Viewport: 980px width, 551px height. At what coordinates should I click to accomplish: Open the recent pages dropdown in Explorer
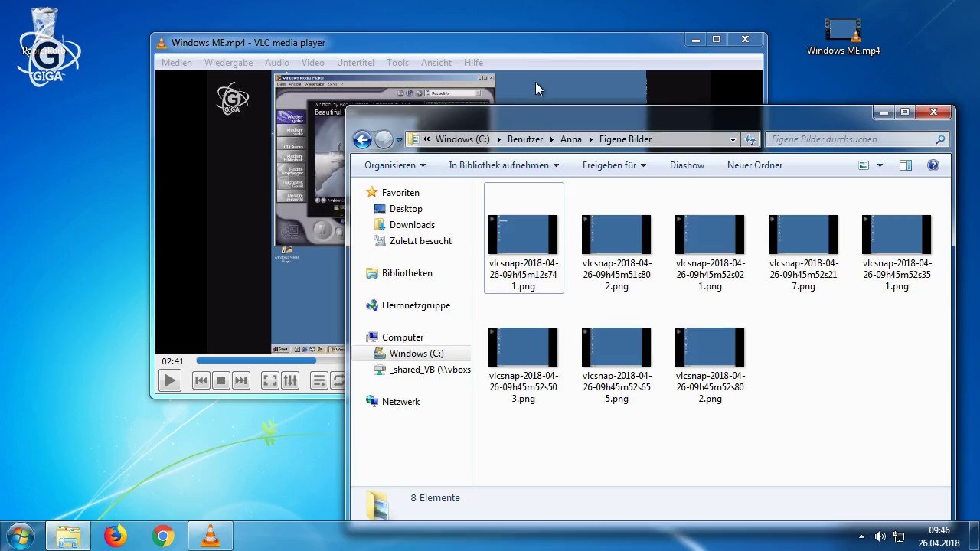click(399, 140)
